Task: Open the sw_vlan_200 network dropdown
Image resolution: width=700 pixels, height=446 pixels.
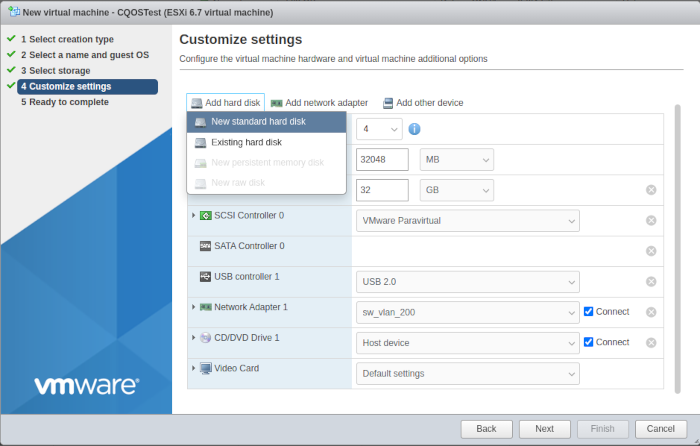Action: pos(467,313)
